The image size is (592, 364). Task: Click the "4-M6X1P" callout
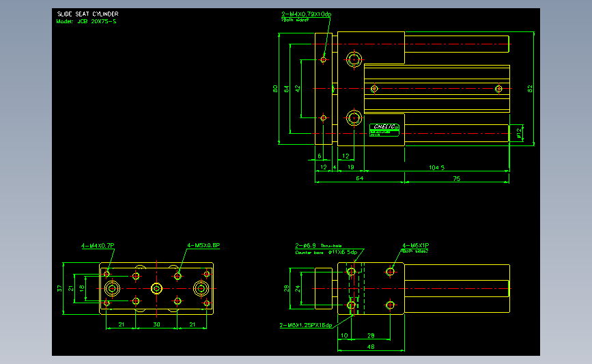415,245
